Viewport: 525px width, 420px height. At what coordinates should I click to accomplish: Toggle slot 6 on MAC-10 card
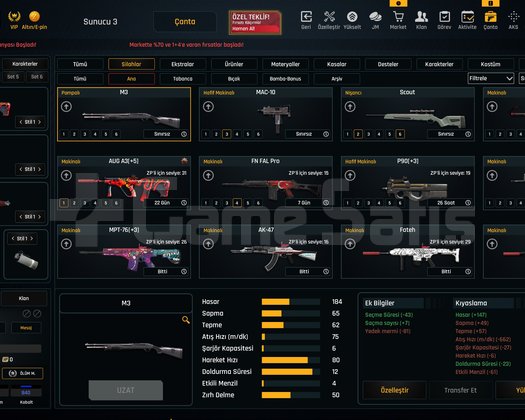click(258, 134)
